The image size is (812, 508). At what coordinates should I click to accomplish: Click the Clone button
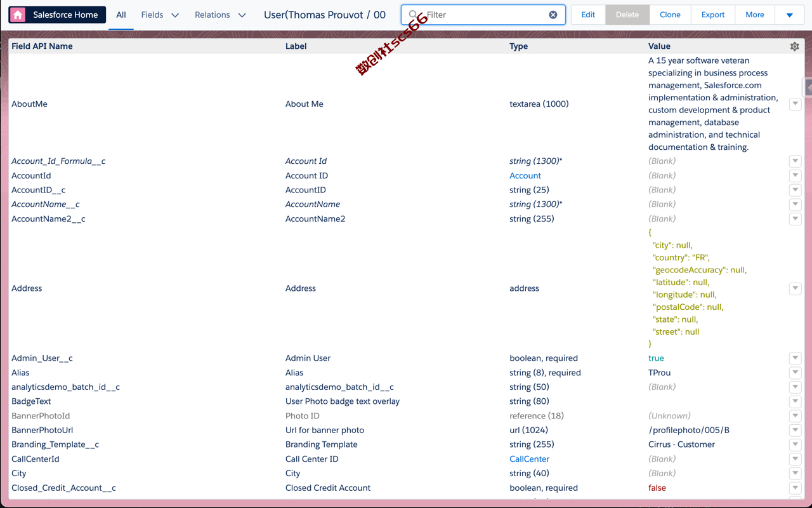click(670, 15)
